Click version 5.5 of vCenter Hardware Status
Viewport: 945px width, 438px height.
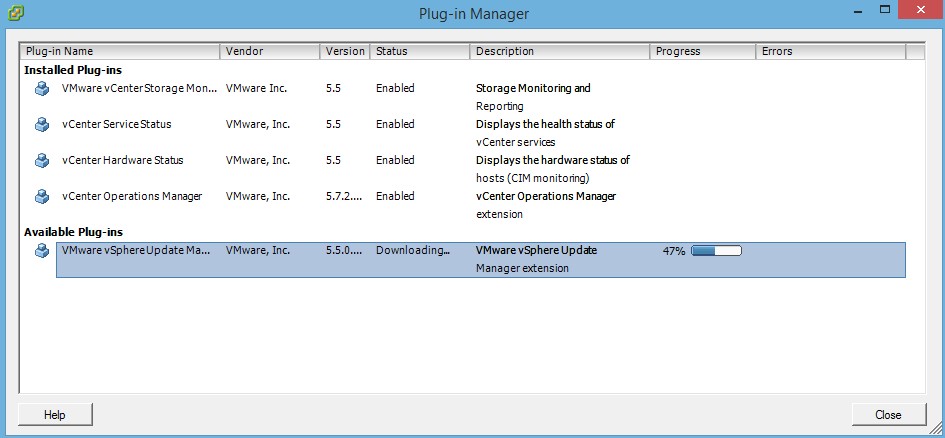coord(333,160)
